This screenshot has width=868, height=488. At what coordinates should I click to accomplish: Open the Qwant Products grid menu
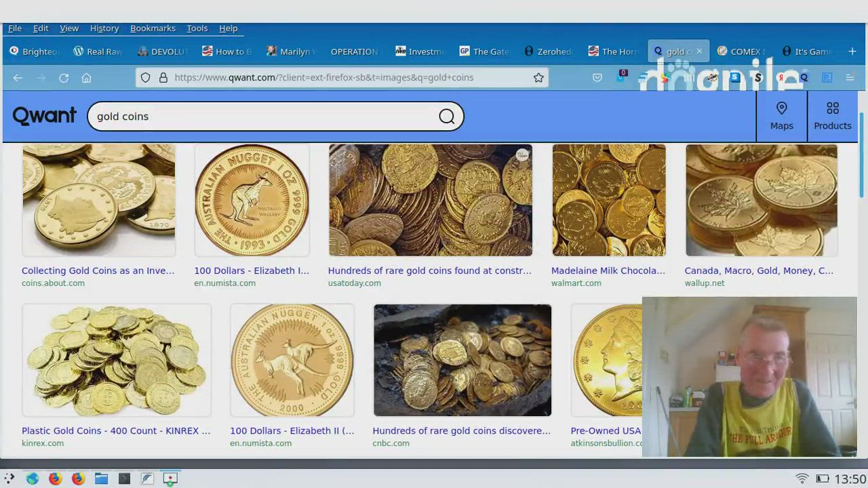click(x=832, y=116)
